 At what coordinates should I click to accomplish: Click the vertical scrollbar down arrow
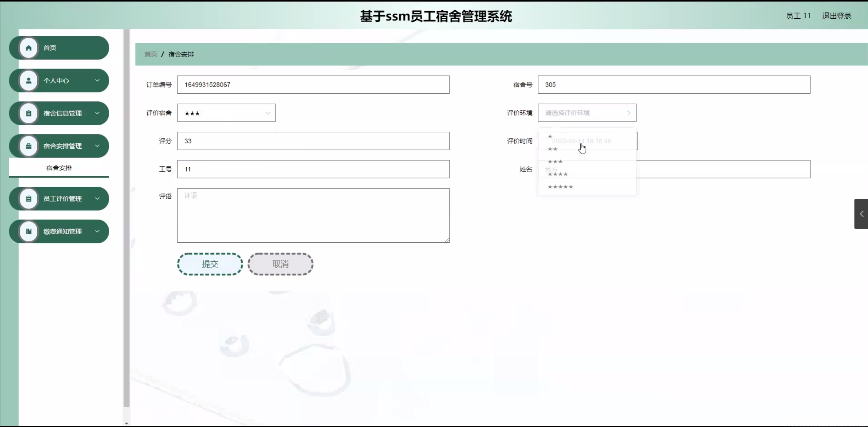[126, 423]
